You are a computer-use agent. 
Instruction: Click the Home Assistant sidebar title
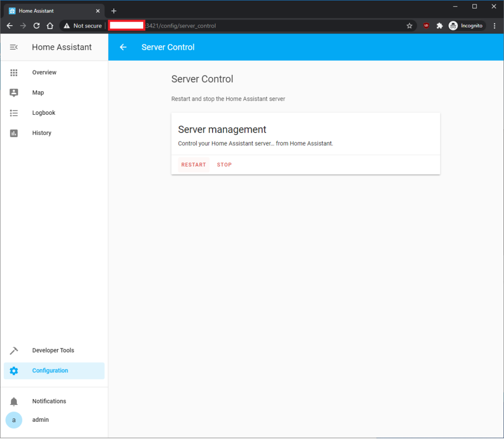coord(62,47)
